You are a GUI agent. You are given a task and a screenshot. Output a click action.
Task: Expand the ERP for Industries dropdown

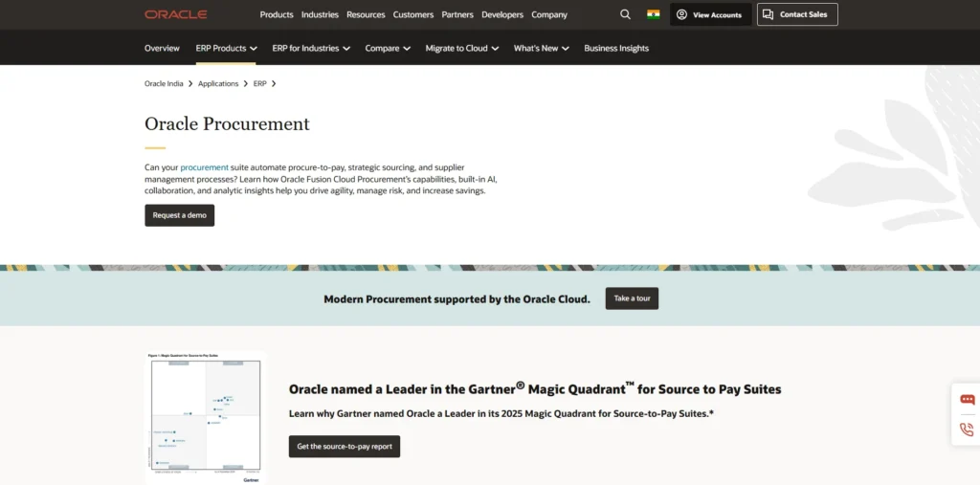311,48
